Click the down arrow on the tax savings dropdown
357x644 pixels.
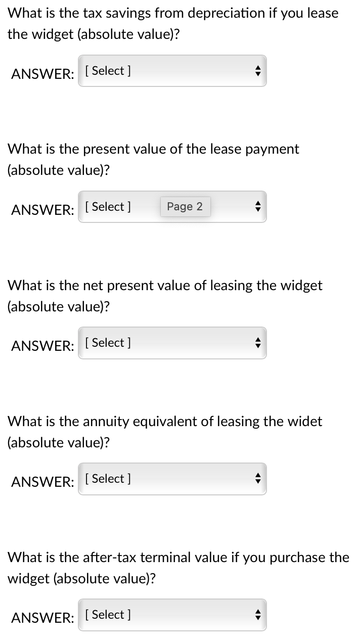point(257,74)
